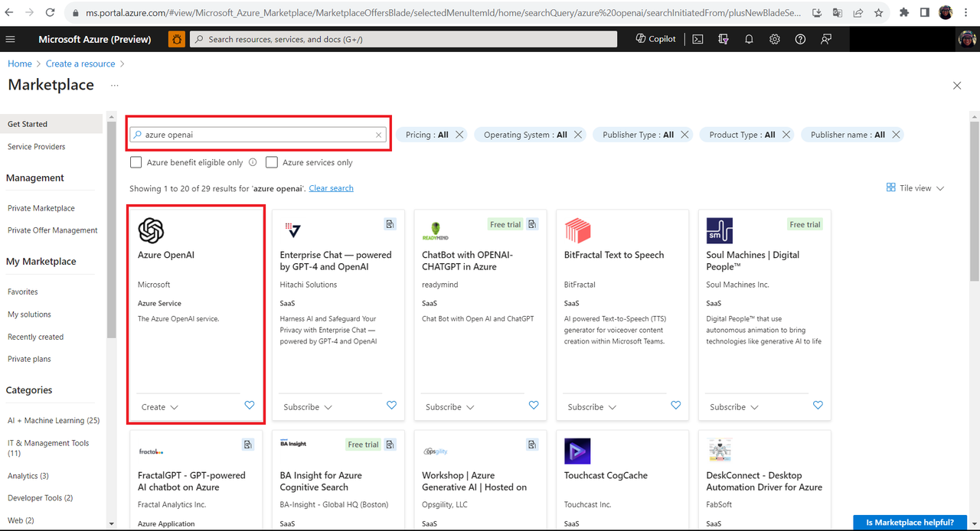This screenshot has height=531, width=980.
Task: Remove the Product Type filter
Action: 786,135
